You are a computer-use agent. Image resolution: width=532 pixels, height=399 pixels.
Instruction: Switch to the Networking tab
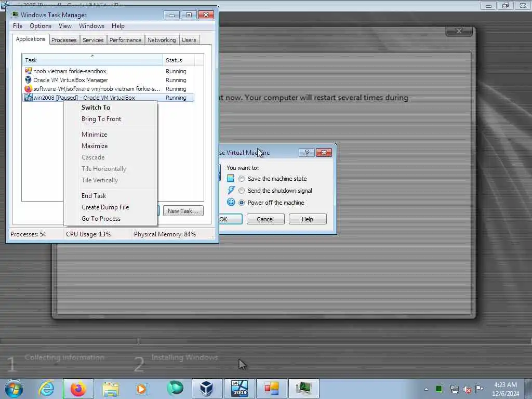162,40
